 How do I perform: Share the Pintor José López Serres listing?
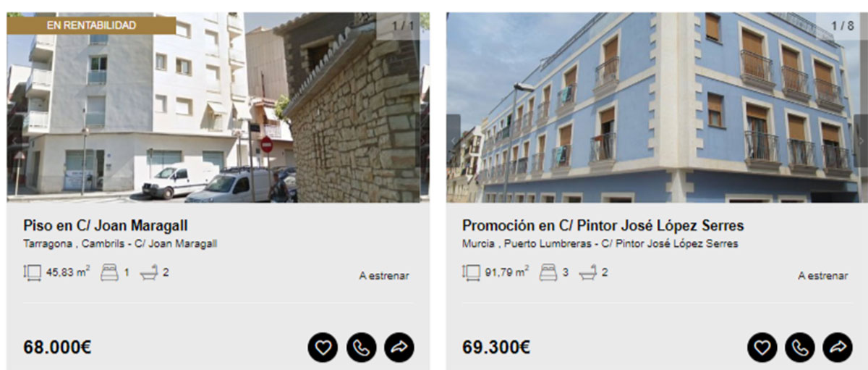click(838, 348)
